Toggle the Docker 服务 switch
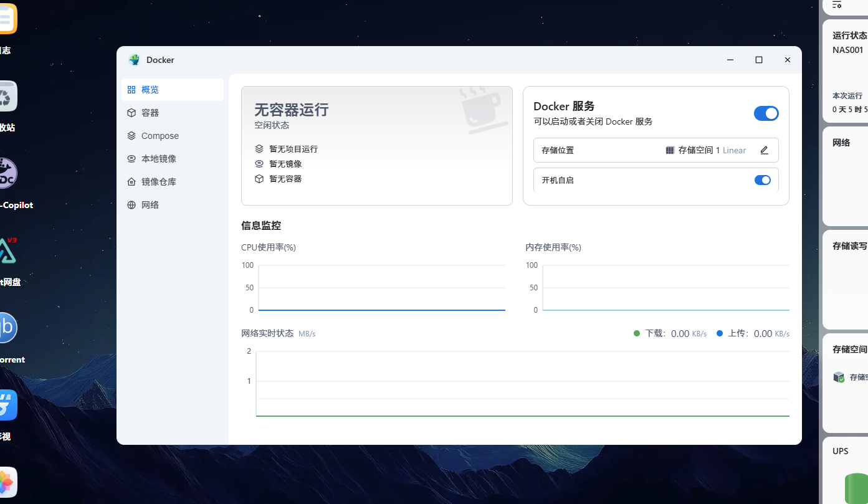 click(x=766, y=113)
